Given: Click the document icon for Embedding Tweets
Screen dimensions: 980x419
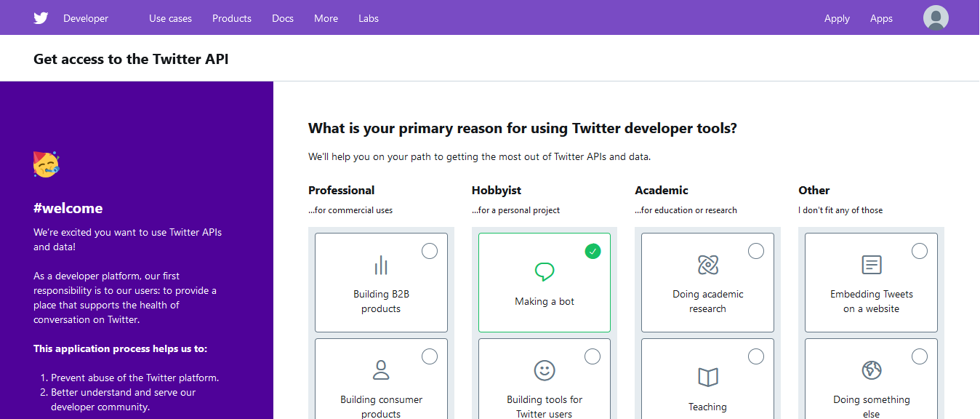Looking at the screenshot, I should pos(872,265).
